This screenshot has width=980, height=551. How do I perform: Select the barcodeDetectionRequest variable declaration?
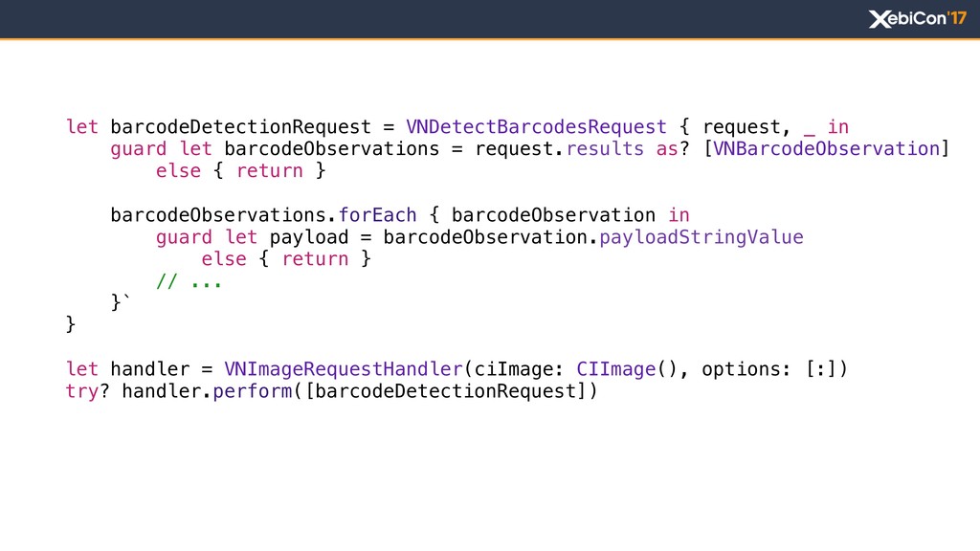click(x=240, y=127)
